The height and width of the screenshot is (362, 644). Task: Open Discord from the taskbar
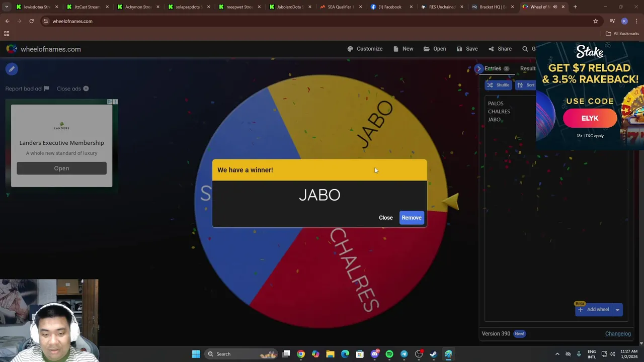(374, 354)
